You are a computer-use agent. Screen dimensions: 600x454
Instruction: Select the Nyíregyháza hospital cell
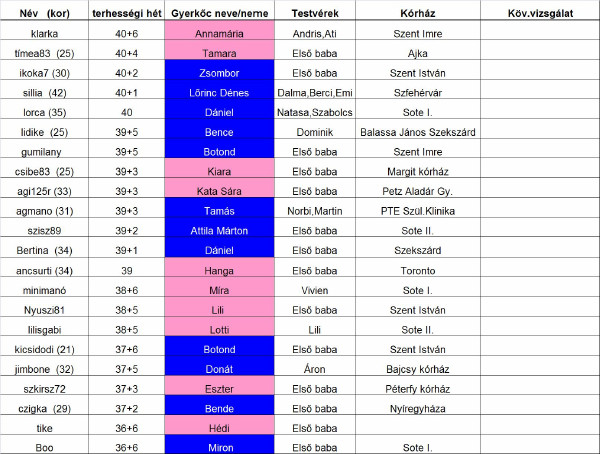tap(414, 409)
